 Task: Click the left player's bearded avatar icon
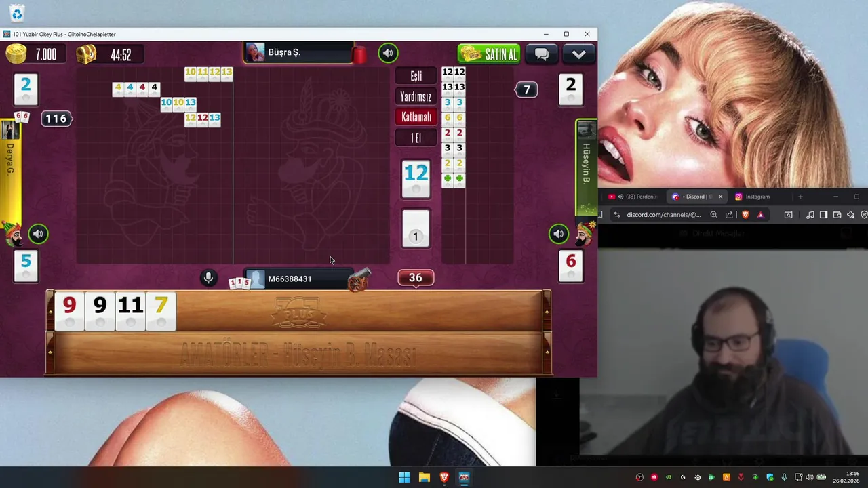pyautogui.click(x=12, y=234)
